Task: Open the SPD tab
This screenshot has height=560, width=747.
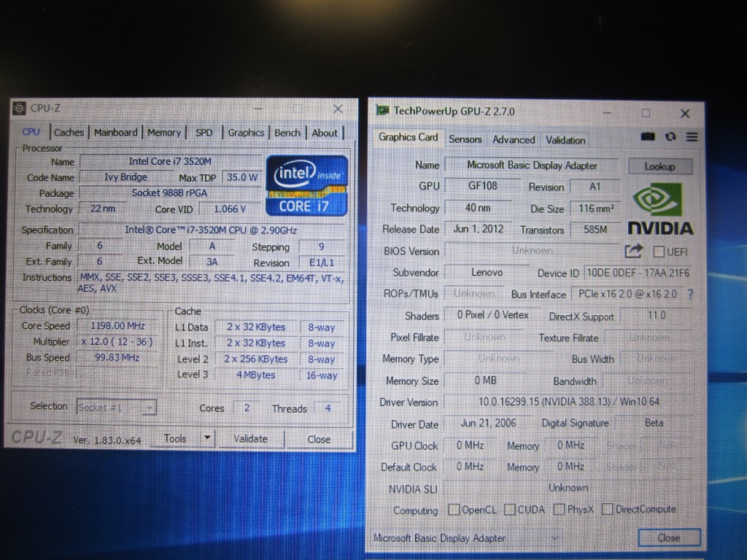Action: point(204,133)
